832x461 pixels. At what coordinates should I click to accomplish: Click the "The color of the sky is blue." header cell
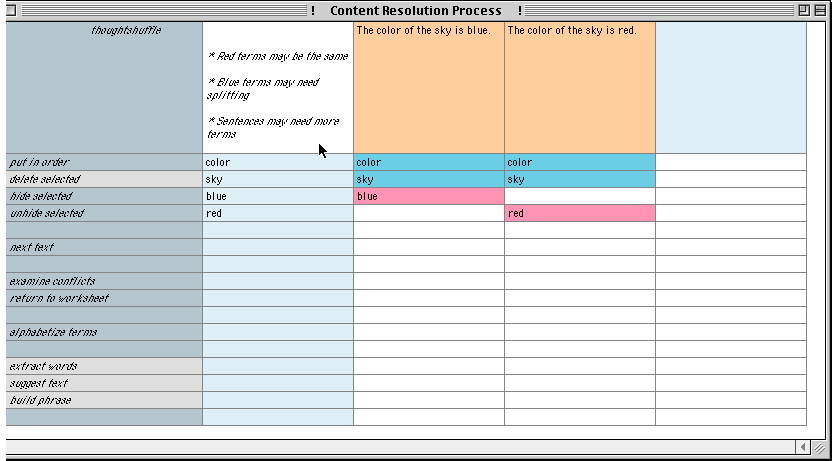coord(428,87)
